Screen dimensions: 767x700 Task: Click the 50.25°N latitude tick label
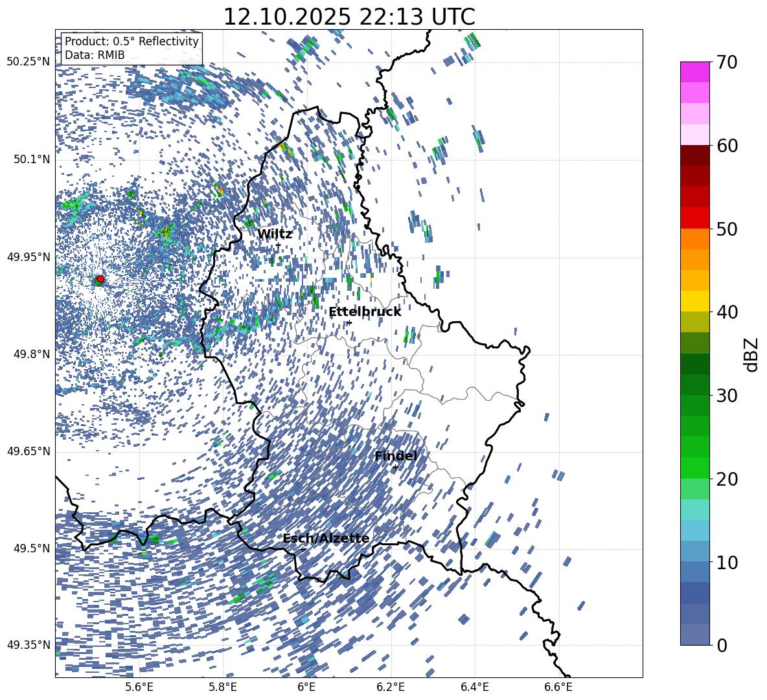click(29, 62)
